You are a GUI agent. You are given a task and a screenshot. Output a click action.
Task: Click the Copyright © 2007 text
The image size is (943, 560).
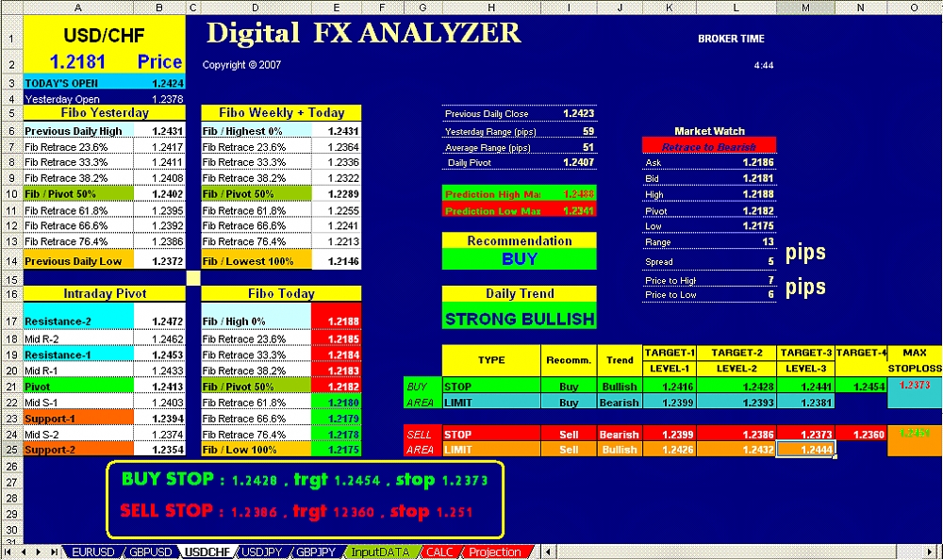[241, 65]
